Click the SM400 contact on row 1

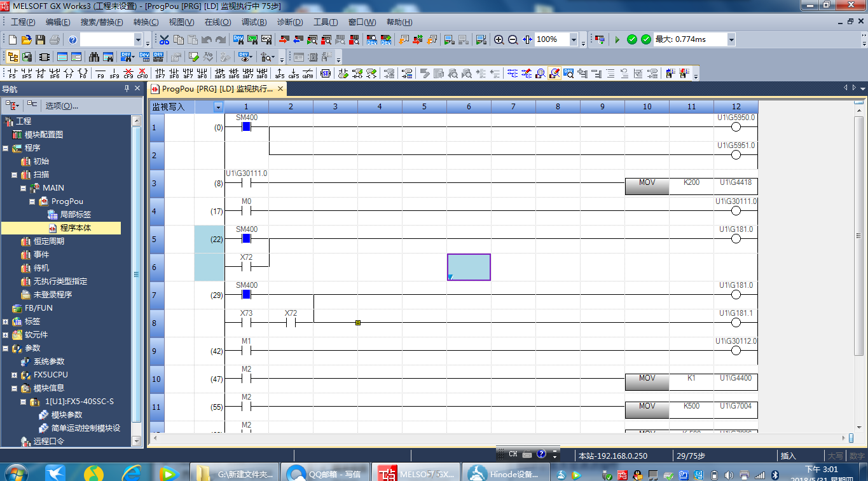(247, 126)
